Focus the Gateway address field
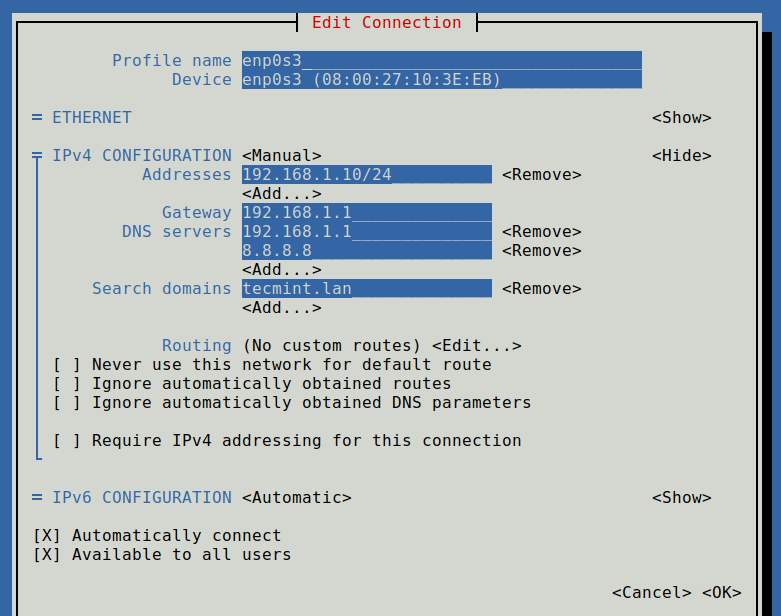The image size is (781, 616). tap(366, 213)
